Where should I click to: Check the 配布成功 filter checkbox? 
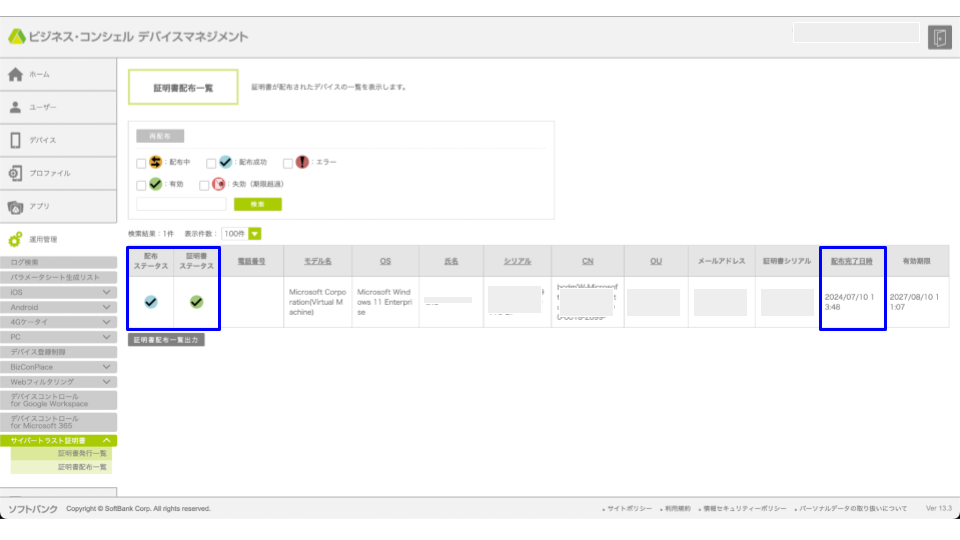211,163
